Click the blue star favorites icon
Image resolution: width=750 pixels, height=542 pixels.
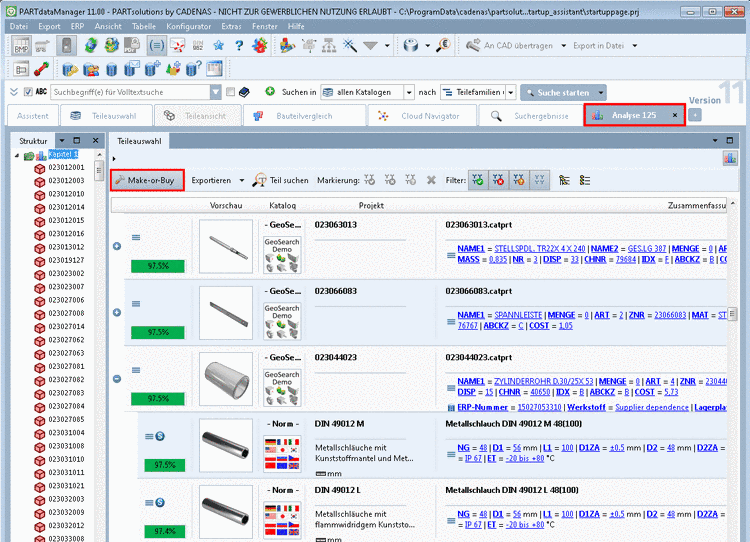(x=219, y=45)
